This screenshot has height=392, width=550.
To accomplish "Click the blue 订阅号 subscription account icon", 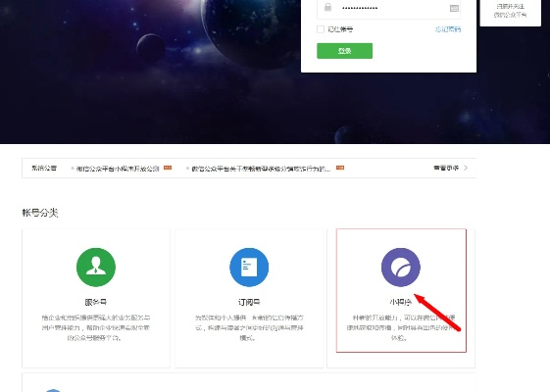I will click(249, 268).
